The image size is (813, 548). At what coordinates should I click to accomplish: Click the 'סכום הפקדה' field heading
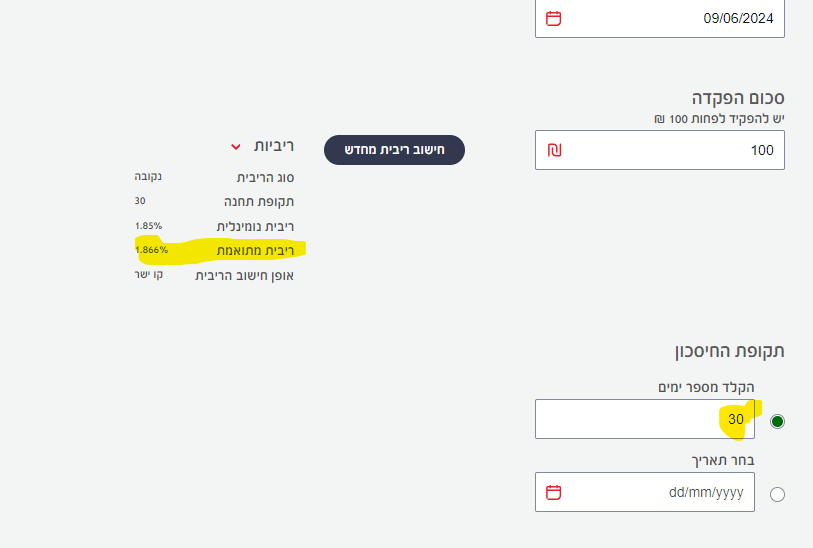(738, 98)
